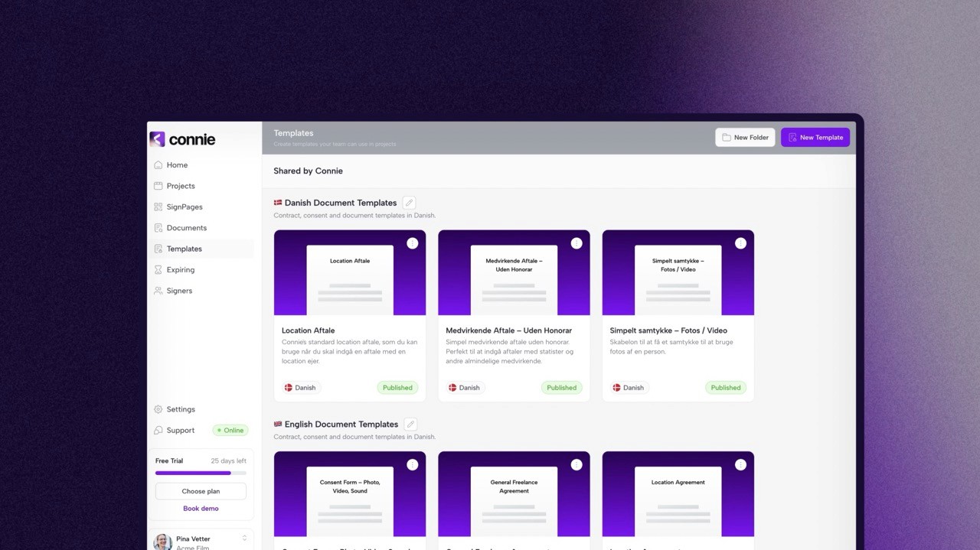Click the Free Trial progress bar

coord(200,473)
